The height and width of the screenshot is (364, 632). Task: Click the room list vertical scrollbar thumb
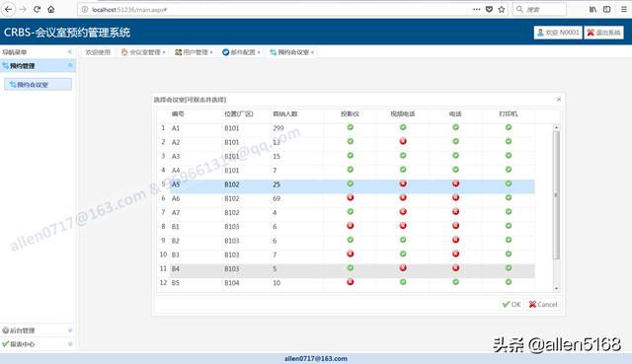click(556, 195)
